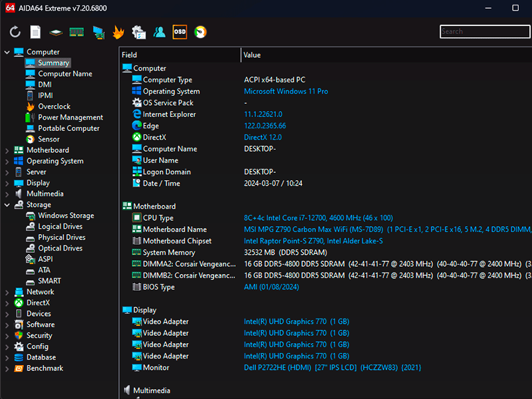532x399 pixels.
Task: Open the AMI (01/08/2024) BIOS link
Action: tap(271, 287)
